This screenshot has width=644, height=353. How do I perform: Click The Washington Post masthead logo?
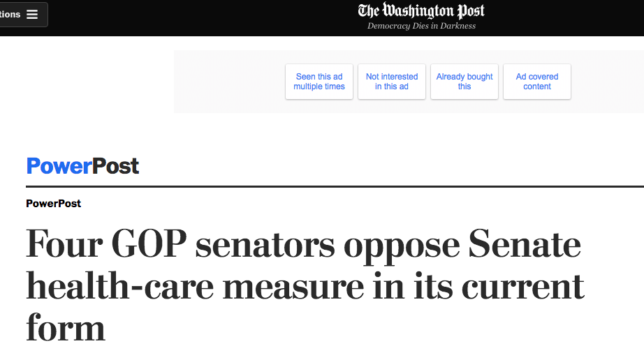(421, 10)
